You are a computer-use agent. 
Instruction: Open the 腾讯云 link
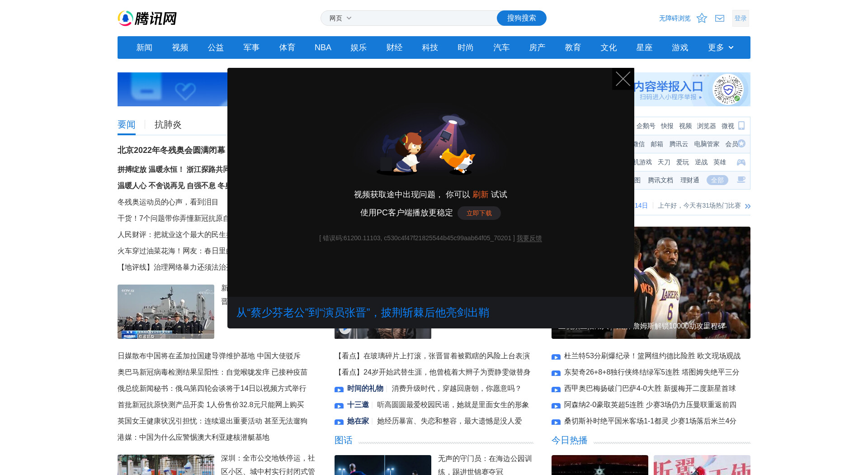pyautogui.click(x=679, y=144)
